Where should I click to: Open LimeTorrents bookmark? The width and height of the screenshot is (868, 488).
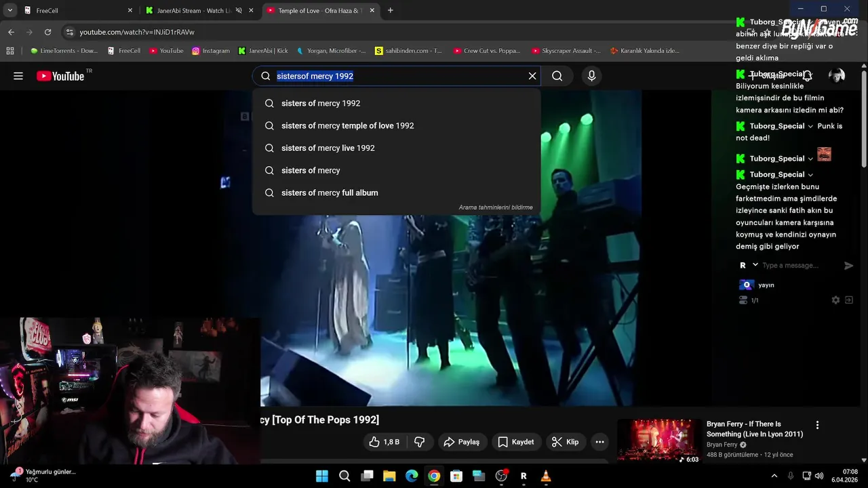[64, 51]
